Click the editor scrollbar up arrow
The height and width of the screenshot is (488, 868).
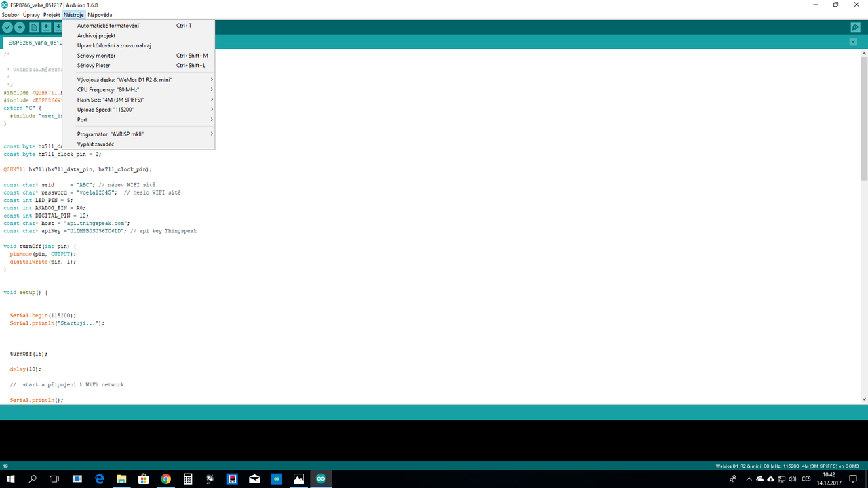pos(864,53)
